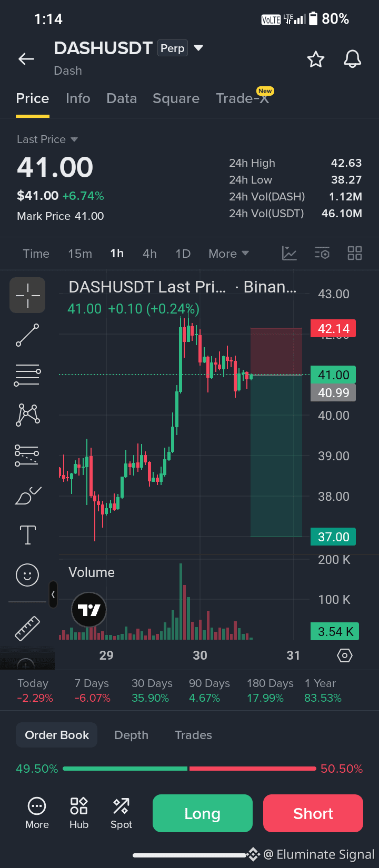Expand the Last Price dropdown

pyautogui.click(x=47, y=139)
